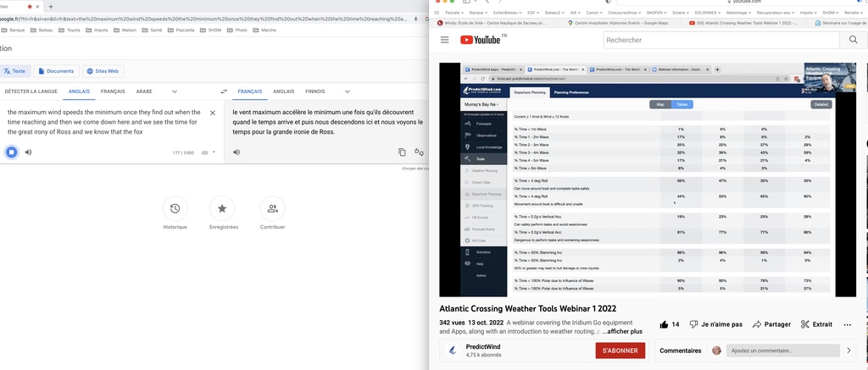The image size is (868, 370).
Task: Click into the English source text area
Action: (x=105, y=122)
